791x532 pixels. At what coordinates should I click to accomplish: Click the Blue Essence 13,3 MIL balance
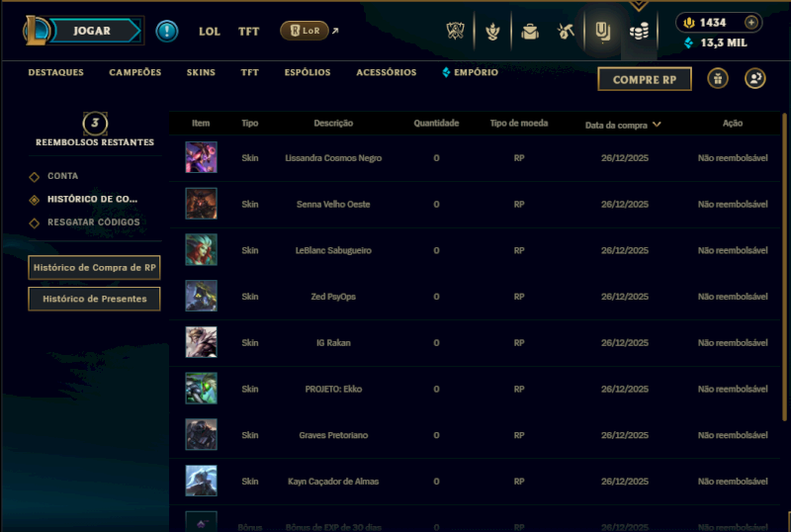[716, 43]
